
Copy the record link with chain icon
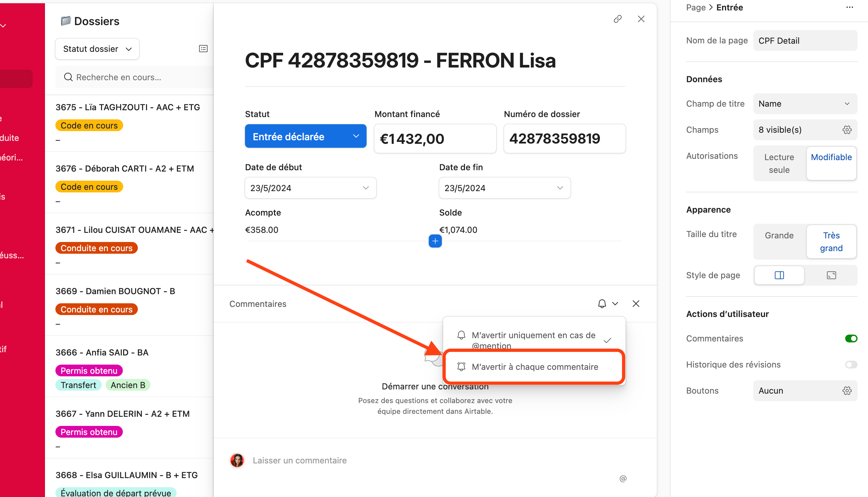click(x=617, y=19)
